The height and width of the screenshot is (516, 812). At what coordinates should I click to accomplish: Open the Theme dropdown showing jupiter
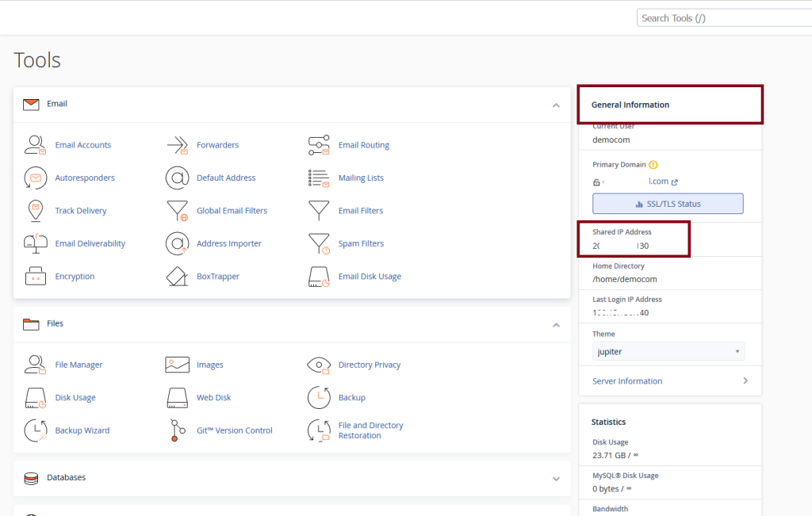coord(668,351)
